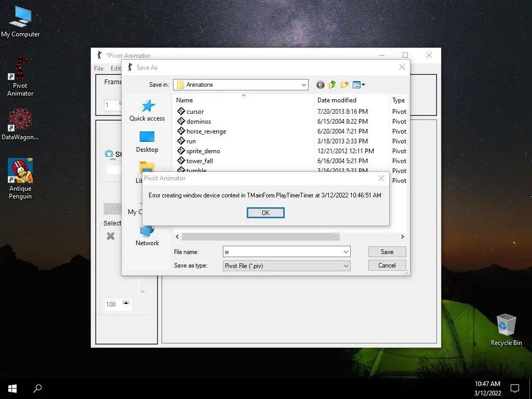Open the Recycle Bin
This screenshot has width=532, height=399.
point(506,330)
